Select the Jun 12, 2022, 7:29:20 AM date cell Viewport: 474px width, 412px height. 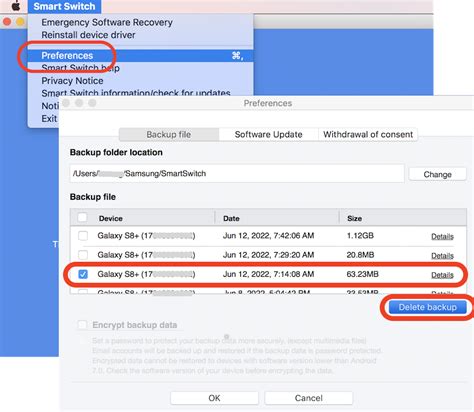click(x=268, y=255)
